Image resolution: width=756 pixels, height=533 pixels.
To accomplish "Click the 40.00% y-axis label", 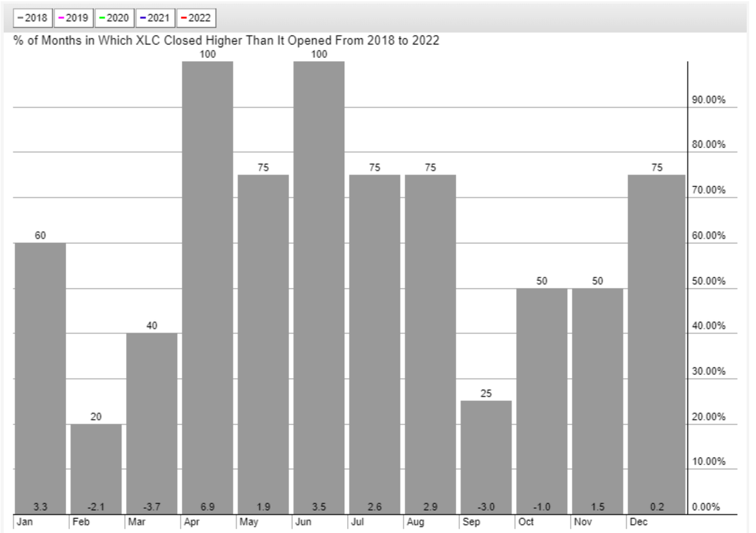I will [x=708, y=326].
